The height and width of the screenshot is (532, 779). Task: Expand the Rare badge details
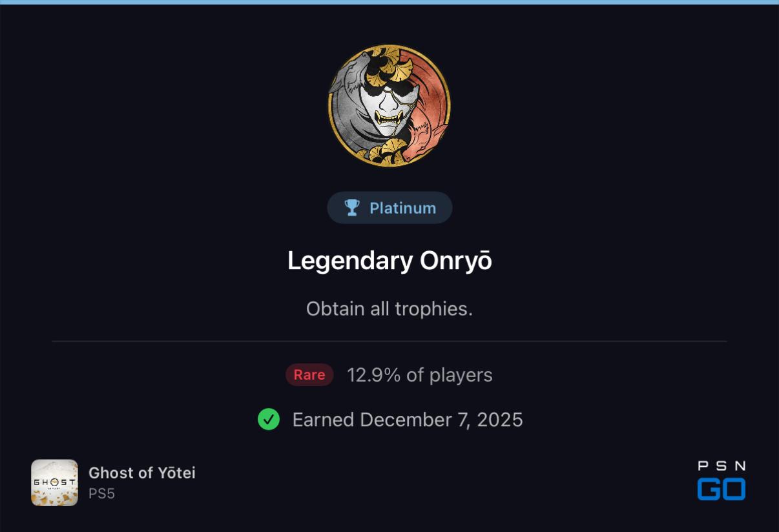point(309,374)
